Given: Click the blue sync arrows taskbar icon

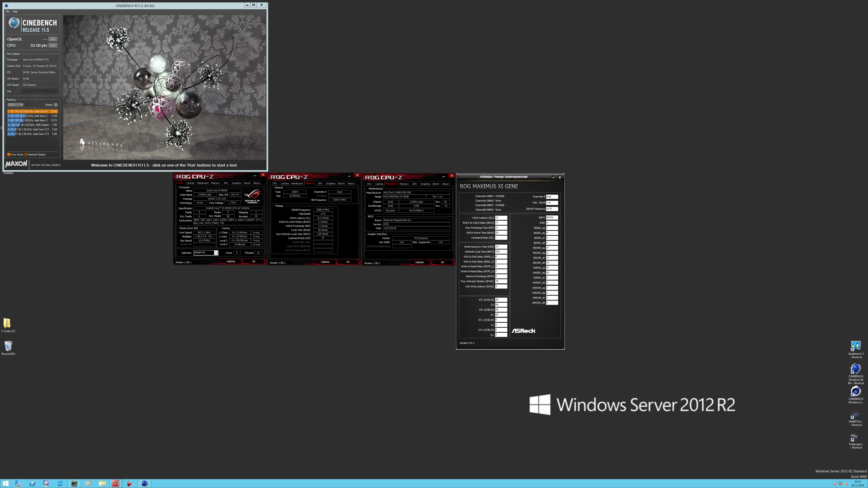Looking at the screenshot, I should (x=60, y=484).
